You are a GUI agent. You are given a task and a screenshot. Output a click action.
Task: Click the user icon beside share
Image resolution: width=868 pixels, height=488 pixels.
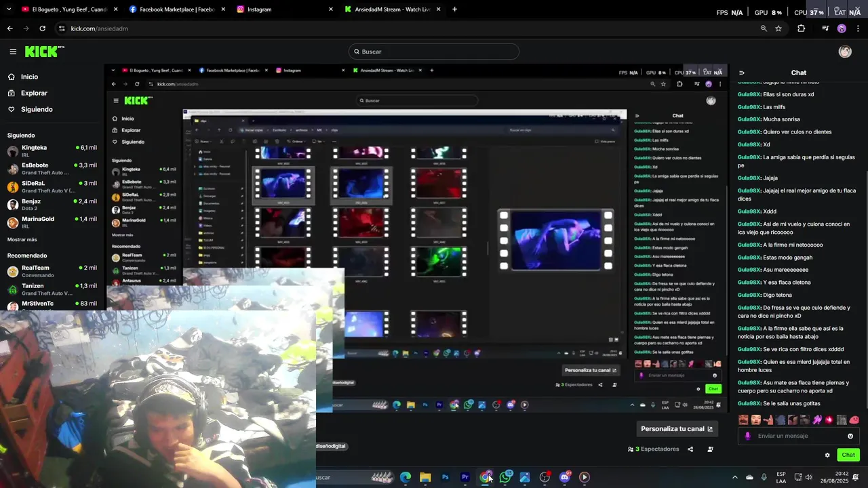click(x=710, y=449)
